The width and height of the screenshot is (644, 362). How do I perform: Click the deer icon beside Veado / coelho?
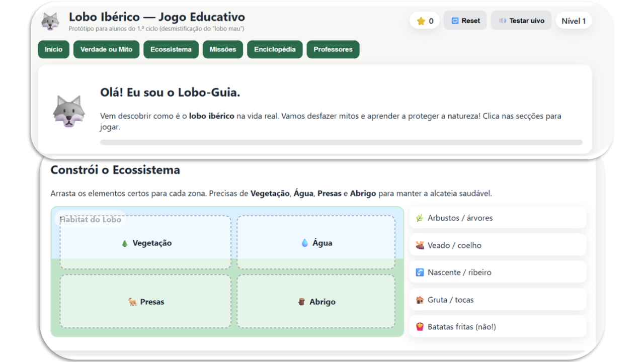click(420, 245)
